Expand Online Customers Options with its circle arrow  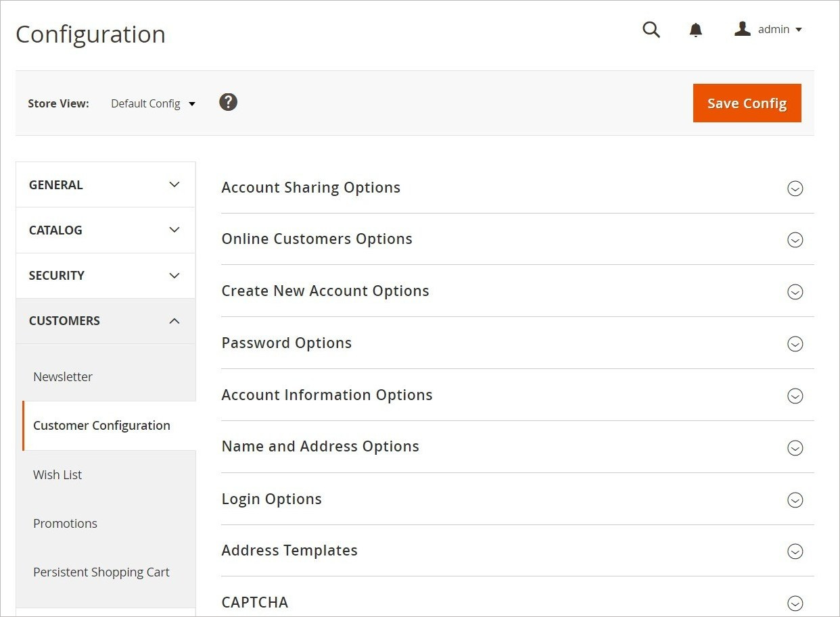(x=795, y=240)
